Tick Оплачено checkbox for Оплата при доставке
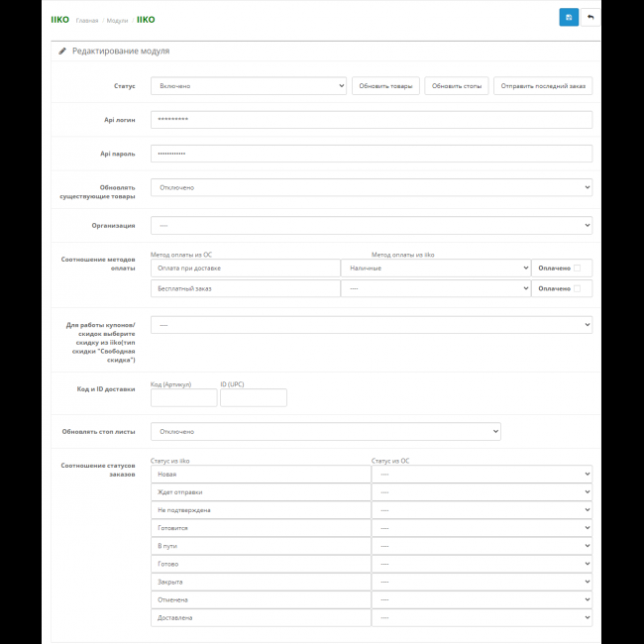Viewport: 644px width, 644px height. [x=576, y=268]
